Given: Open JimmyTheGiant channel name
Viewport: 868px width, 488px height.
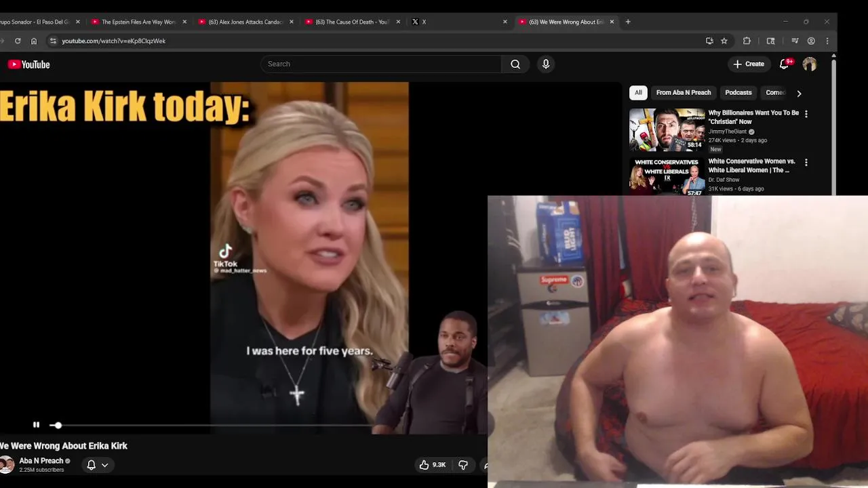Looking at the screenshot, I should click(x=727, y=131).
